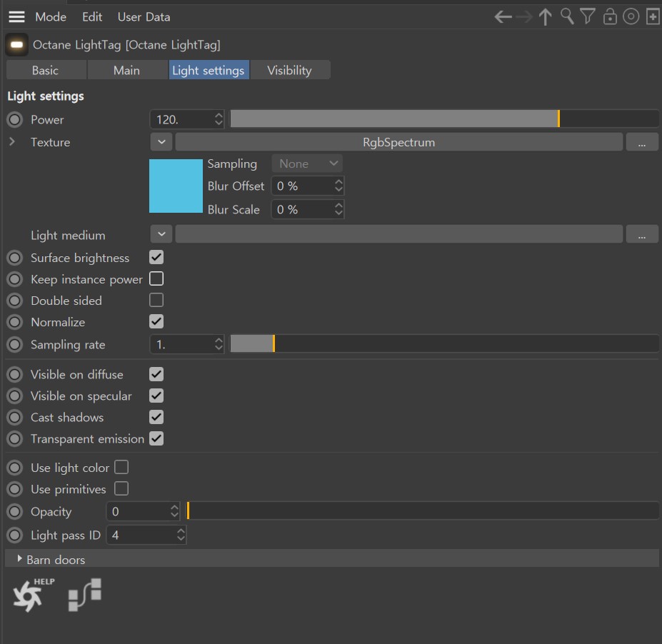Click the Visible on diffuse keyframe circle

click(x=15, y=374)
